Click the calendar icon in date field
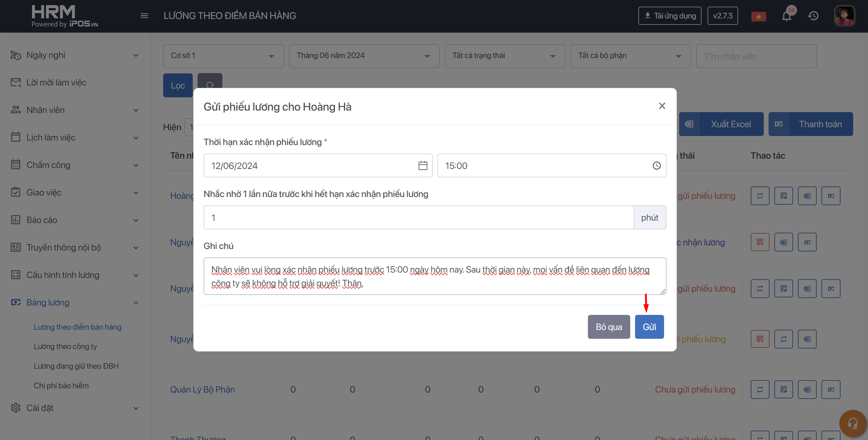The image size is (868, 440). click(423, 166)
